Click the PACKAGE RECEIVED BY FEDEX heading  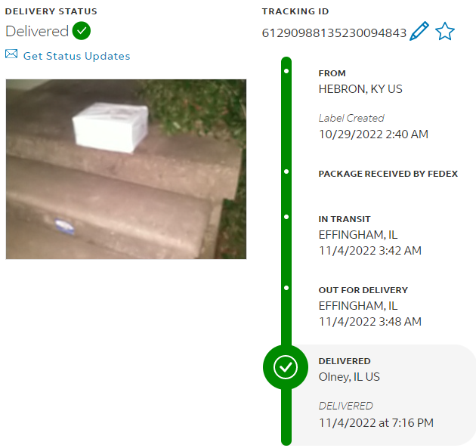[388, 174]
